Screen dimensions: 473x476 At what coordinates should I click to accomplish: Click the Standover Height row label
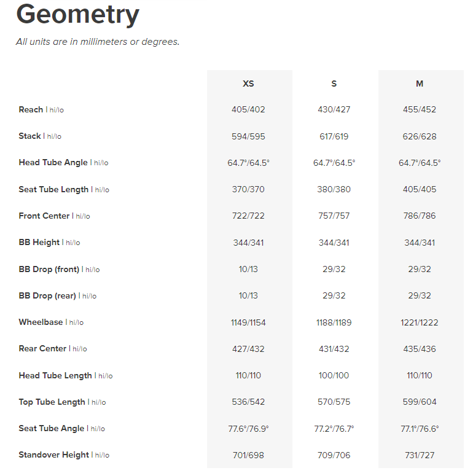tap(53, 455)
